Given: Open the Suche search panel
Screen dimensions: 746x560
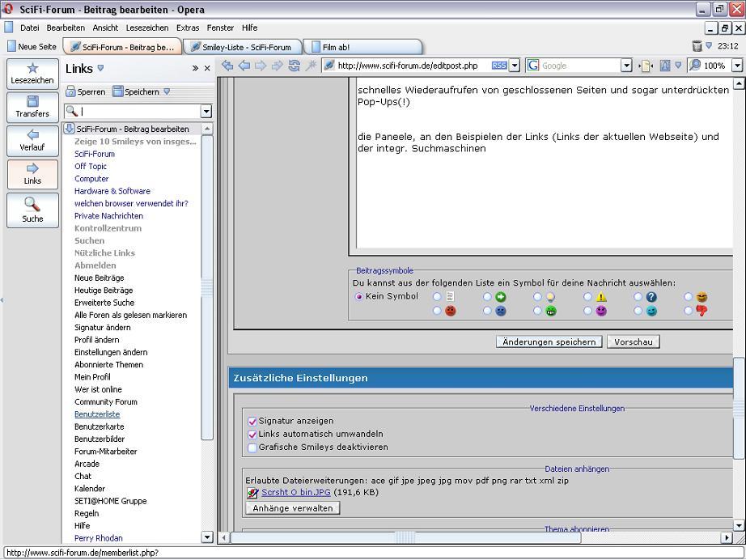Looking at the screenshot, I should (32, 210).
